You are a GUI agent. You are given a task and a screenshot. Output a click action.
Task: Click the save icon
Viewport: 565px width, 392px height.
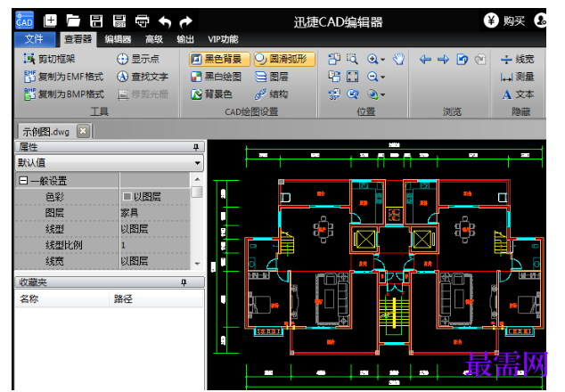point(96,20)
